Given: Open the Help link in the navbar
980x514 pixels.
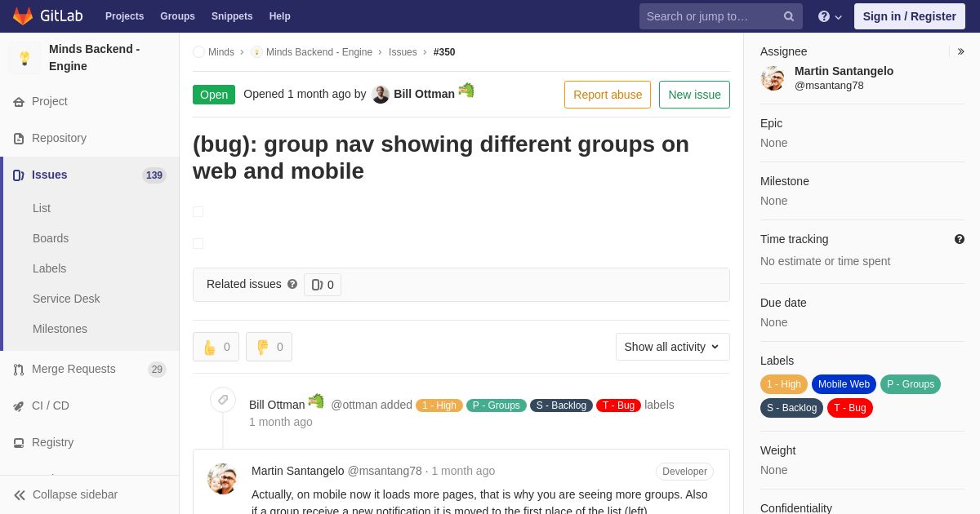Looking at the screenshot, I should pyautogui.click(x=280, y=16).
